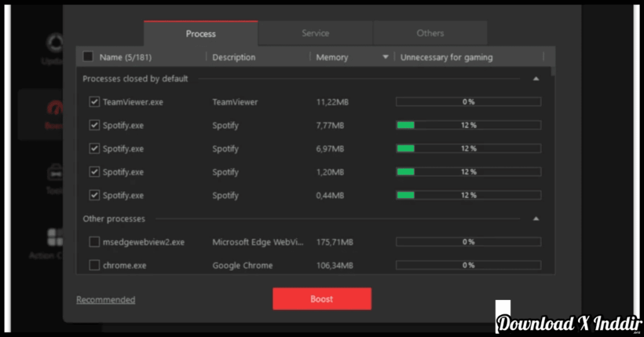This screenshot has height=337, width=644.
Task: Click the Microsoft Edge WebVi... description
Action: (258, 242)
